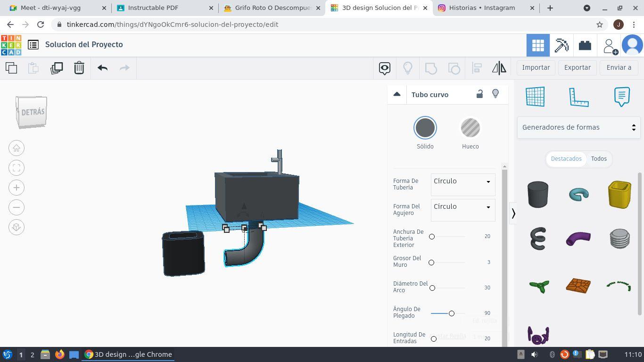Collapse shapes panel with the arrow
Viewport: 644px width, 362px height.
coord(513,214)
